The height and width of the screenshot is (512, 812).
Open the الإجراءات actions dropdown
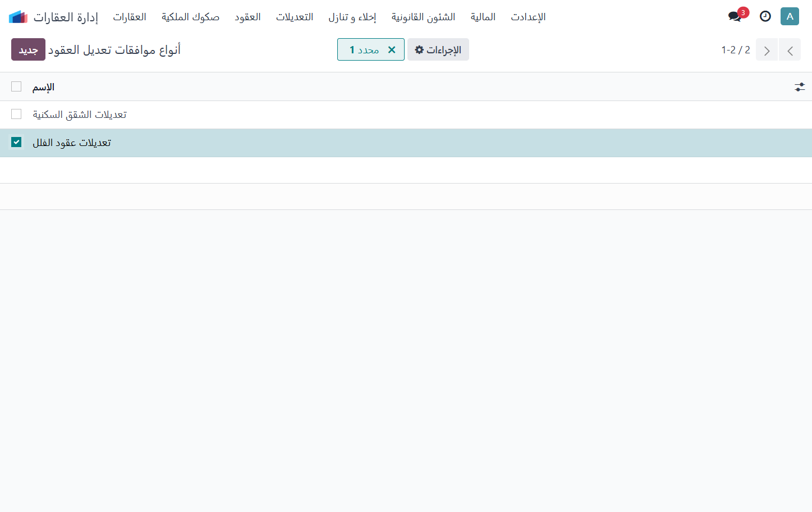coord(438,50)
